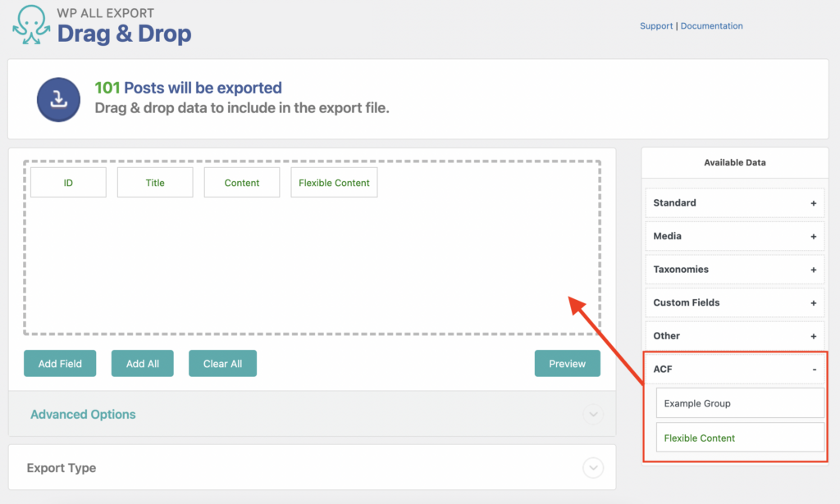The width and height of the screenshot is (840, 504).
Task: Click the WP All Export octopus logo
Action: coord(30,23)
